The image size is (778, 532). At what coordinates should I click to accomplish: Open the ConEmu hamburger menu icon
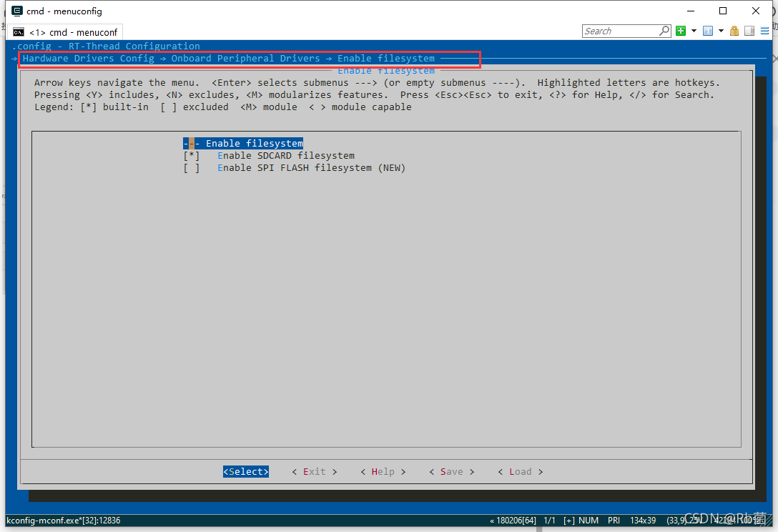tap(764, 30)
